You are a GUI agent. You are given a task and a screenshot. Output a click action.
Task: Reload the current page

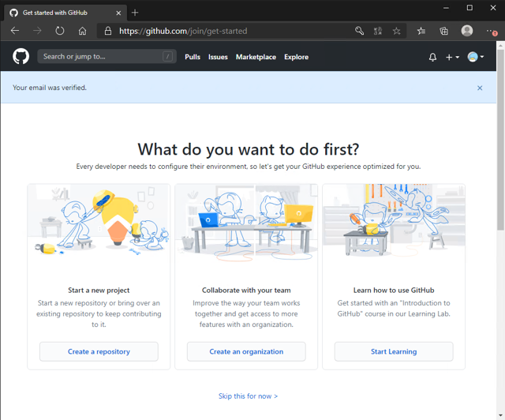[60, 31]
